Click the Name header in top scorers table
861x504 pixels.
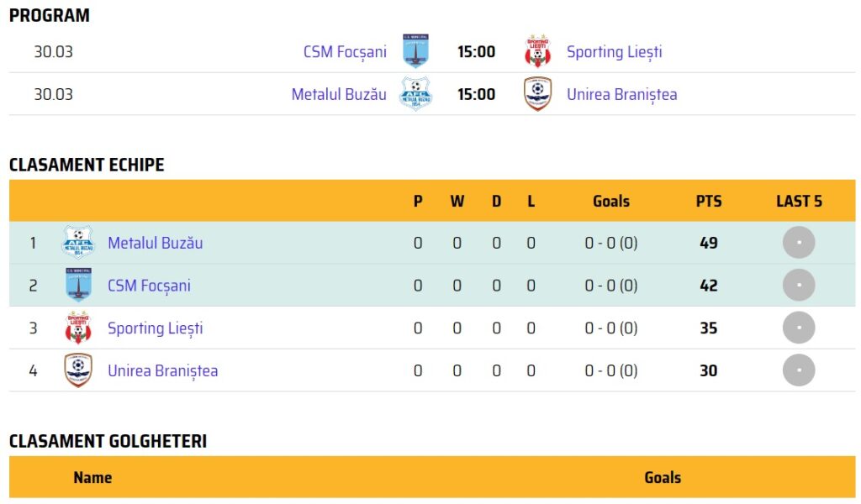pyautogui.click(x=92, y=477)
